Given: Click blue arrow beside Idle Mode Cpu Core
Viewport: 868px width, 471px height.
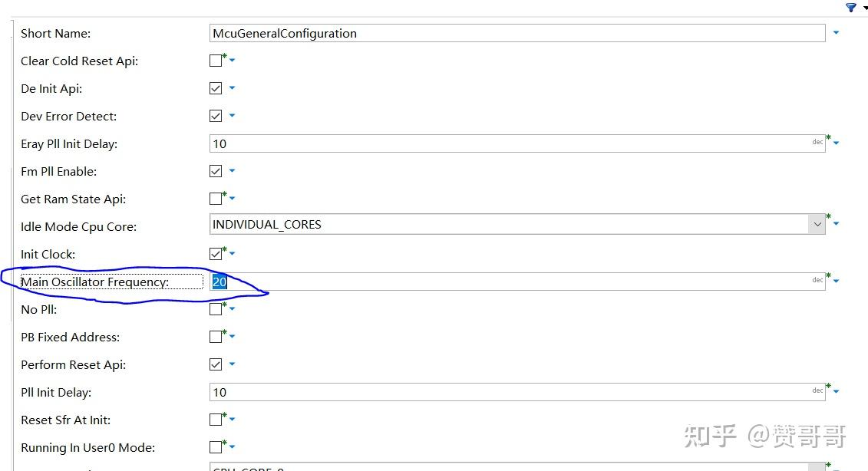Looking at the screenshot, I should tap(836, 225).
